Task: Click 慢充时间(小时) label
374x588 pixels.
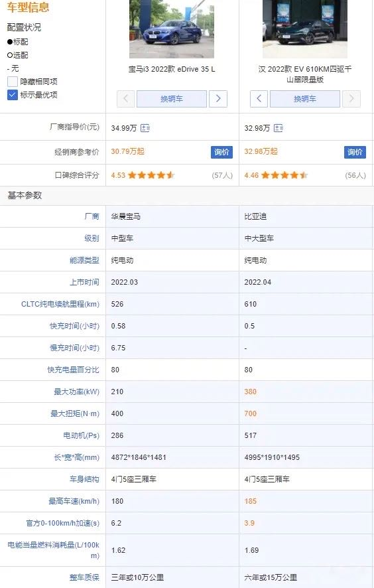Action: pos(74,348)
